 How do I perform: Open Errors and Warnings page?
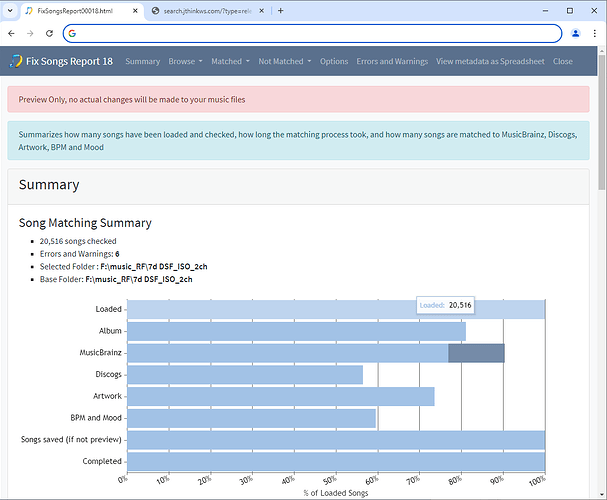pos(392,62)
